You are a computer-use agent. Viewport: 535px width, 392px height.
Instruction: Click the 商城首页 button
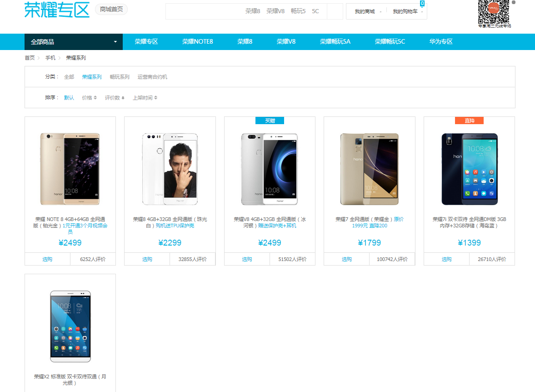110,9
